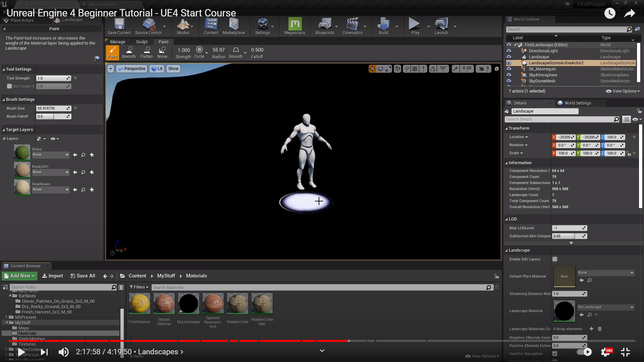Open the Landscape Material MyLandscape dropdown
644x362 pixels.
click(606, 307)
